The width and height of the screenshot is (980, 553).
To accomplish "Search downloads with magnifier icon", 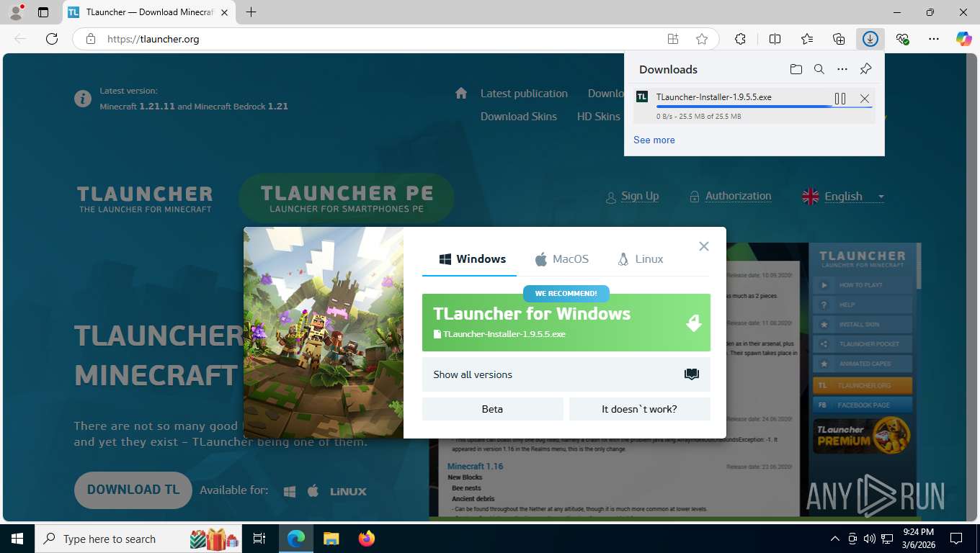I will point(819,69).
